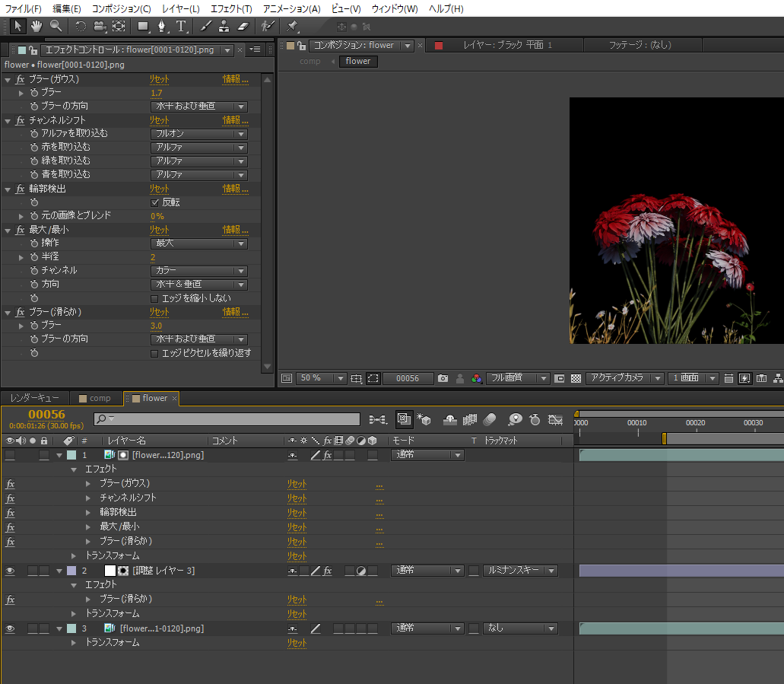784x684 pixels.
Task: Select the Pen tool
Action: click(163, 26)
